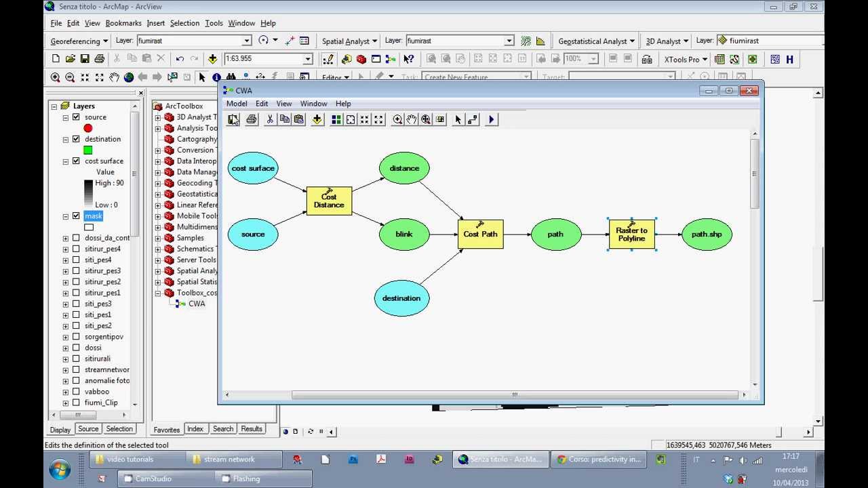This screenshot has width=868, height=488.
Task: Open the 3D Analyst dropdown
Action: click(667, 41)
